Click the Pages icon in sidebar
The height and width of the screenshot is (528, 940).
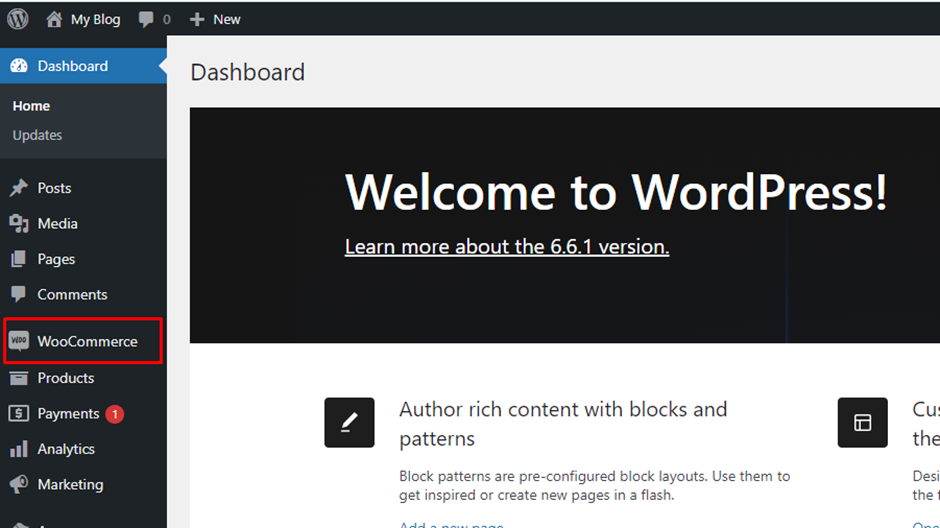pos(19,259)
